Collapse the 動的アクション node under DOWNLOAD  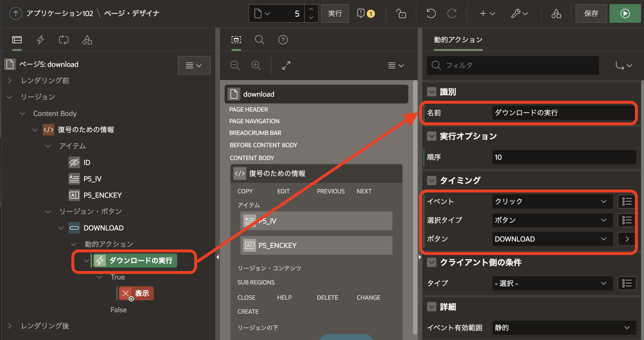74,244
